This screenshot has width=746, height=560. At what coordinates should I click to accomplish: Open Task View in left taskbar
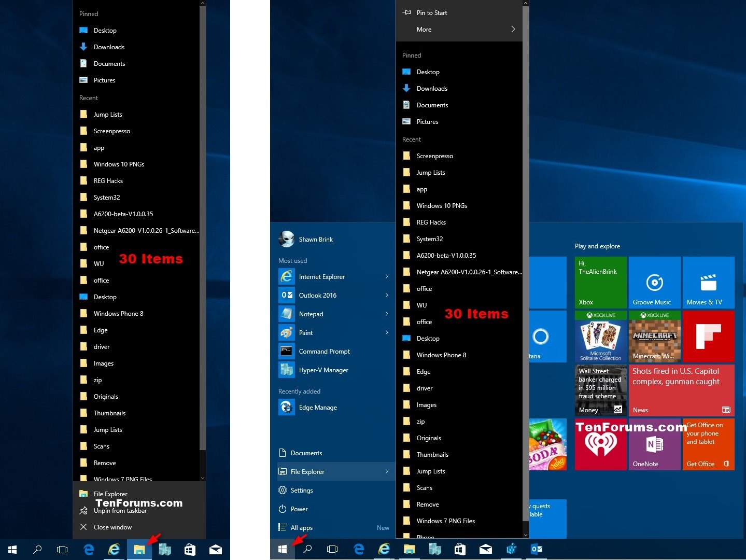tap(62, 550)
